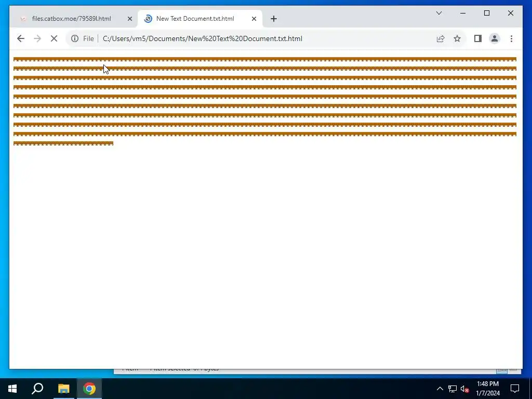
Task: Open network status tray icon
Action: tap(453, 389)
